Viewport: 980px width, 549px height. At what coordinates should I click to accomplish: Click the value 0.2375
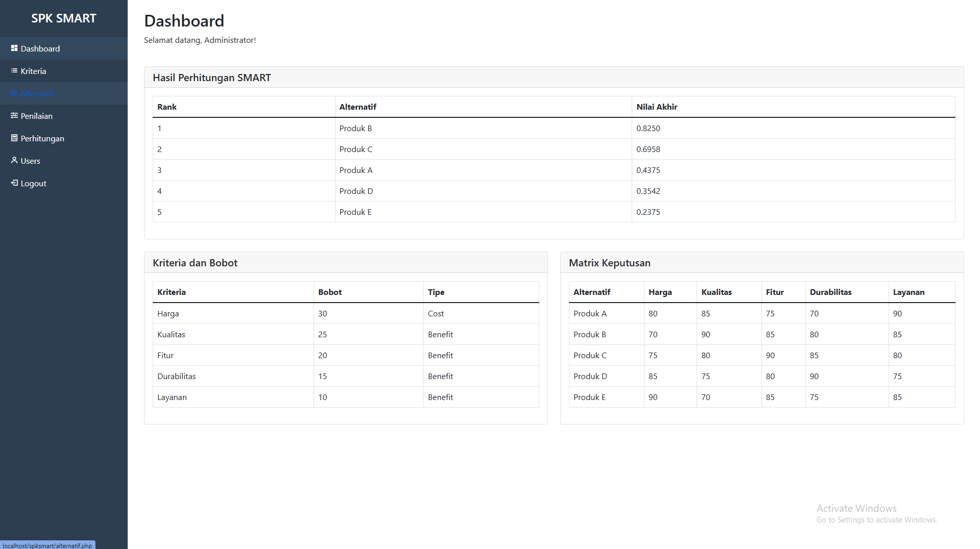648,212
